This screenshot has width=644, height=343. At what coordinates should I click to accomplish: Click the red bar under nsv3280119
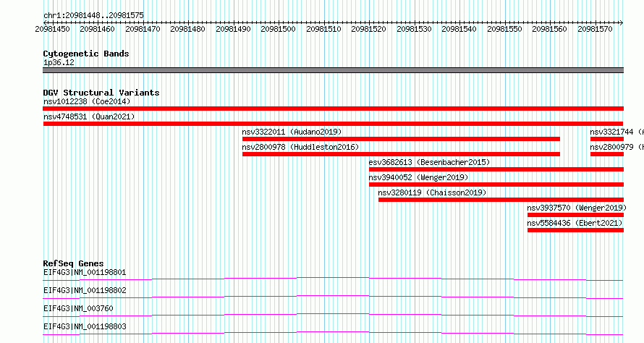[x=501, y=200]
